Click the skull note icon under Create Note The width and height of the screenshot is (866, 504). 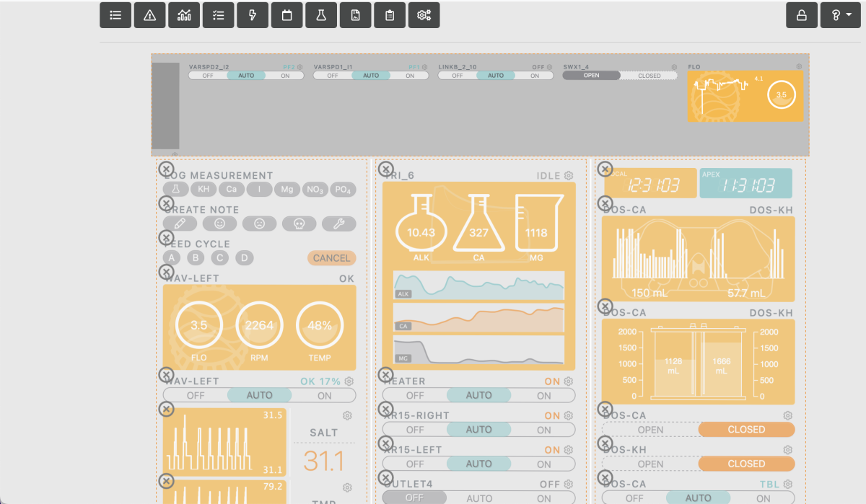click(298, 224)
